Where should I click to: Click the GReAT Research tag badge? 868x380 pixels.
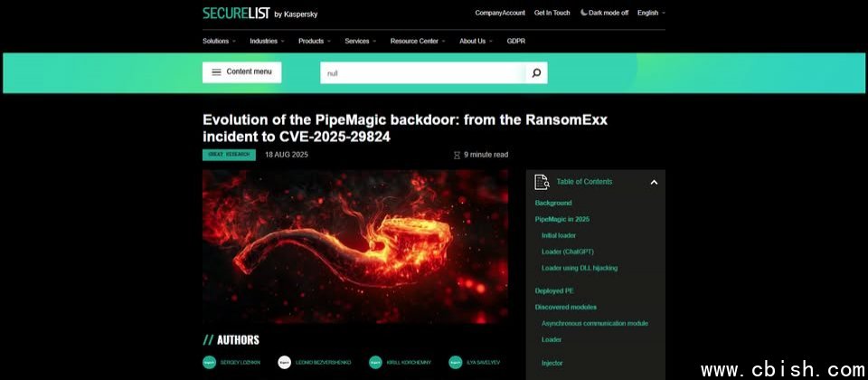pyautogui.click(x=229, y=155)
